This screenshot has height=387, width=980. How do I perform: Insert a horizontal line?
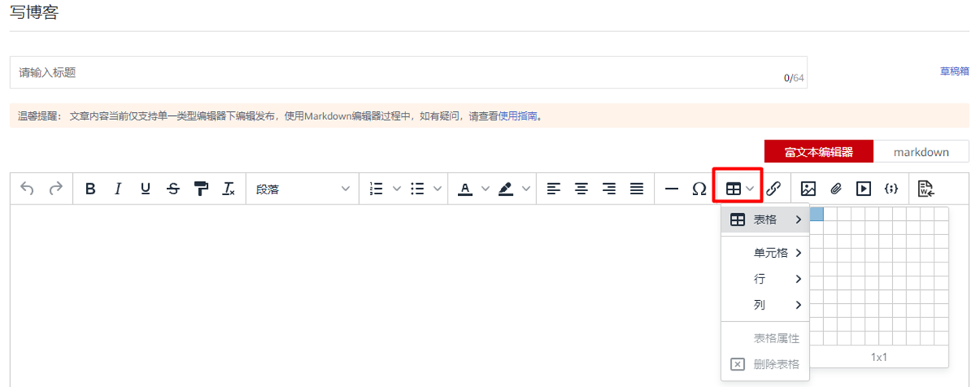[x=671, y=189]
